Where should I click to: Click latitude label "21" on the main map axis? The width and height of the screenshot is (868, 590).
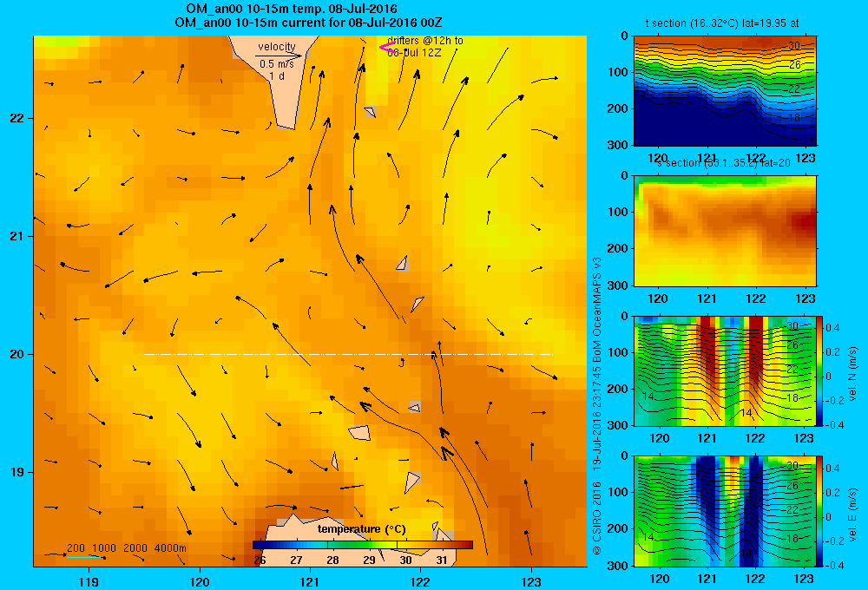(x=16, y=236)
